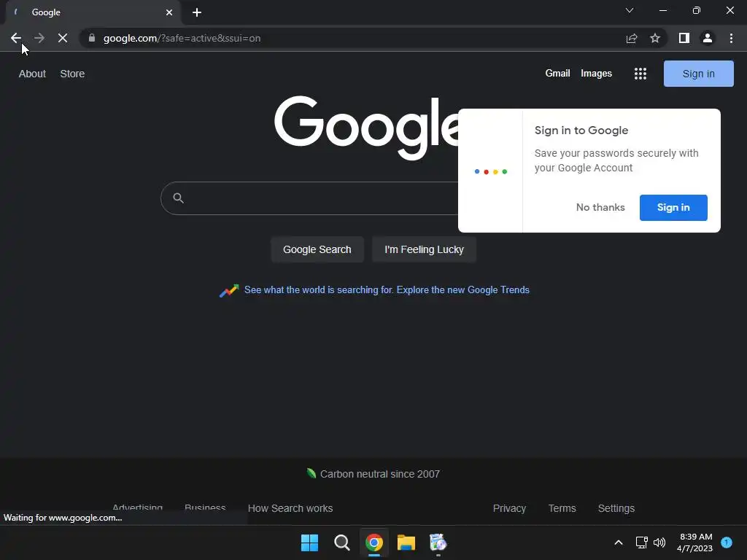Click the address bar URL
This screenshot has height=560, width=747.
(x=182, y=38)
